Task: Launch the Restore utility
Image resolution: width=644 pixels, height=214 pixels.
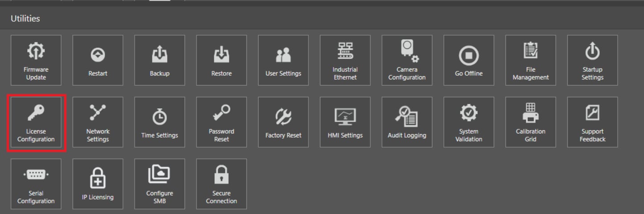Action: tap(222, 60)
